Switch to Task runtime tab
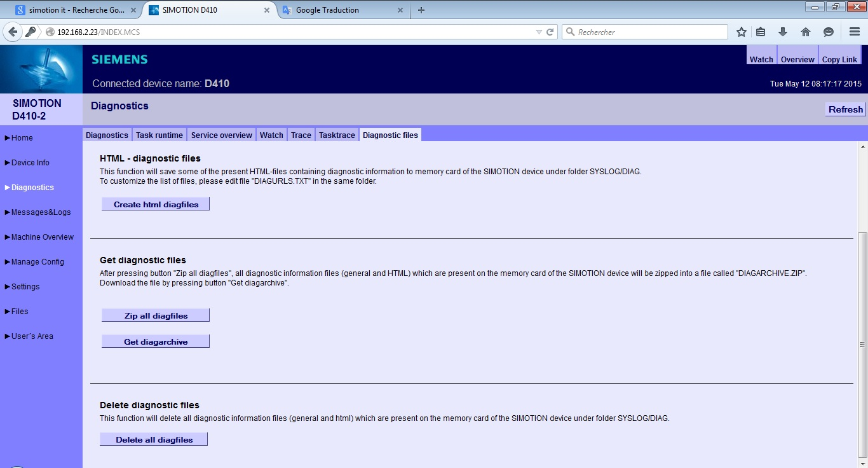Image resolution: width=868 pixels, height=468 pixels. (159, 135)
